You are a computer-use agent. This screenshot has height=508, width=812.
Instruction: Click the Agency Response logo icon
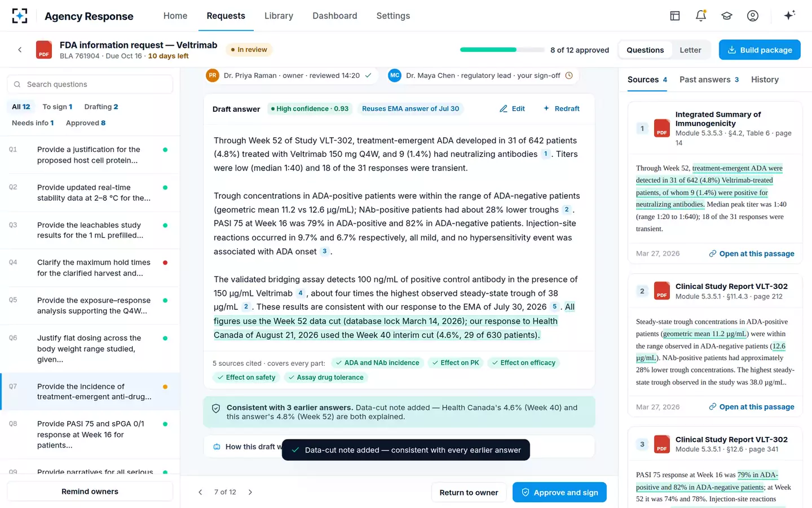coord(20,16)
